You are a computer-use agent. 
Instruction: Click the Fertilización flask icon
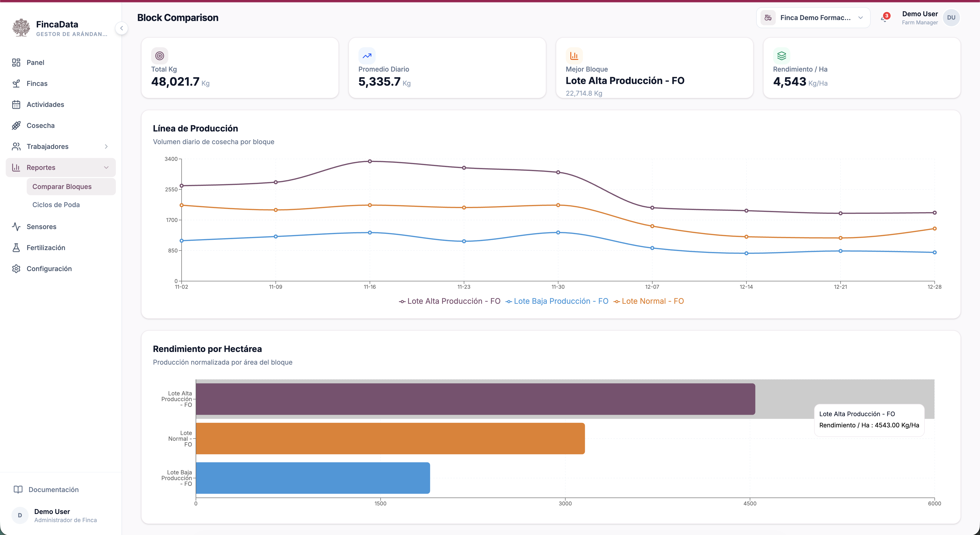(16, 247)
